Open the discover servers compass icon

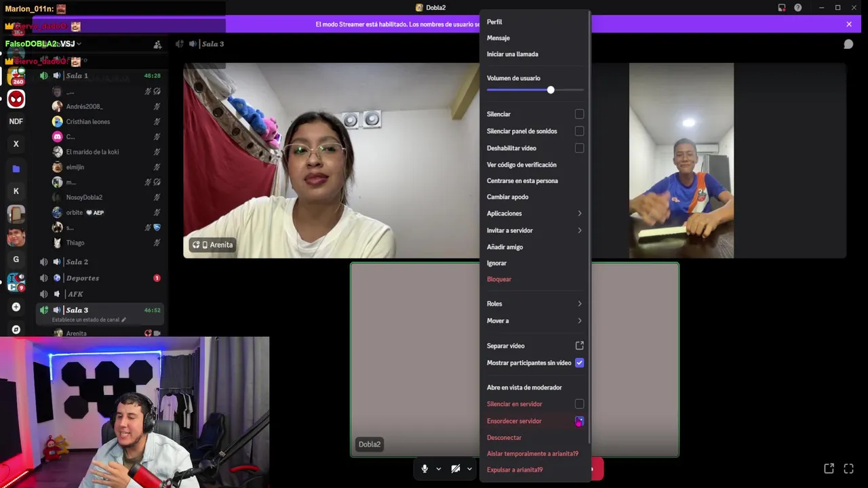coord(16,329)
